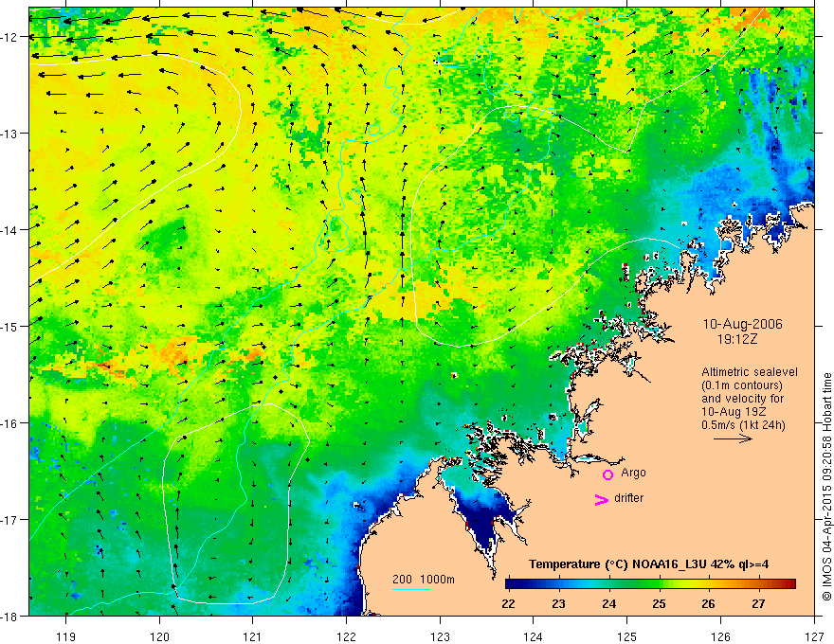Click longitude axis label 123
The width and height of the screenshot is (834, 644).
(x=440, y=636)
